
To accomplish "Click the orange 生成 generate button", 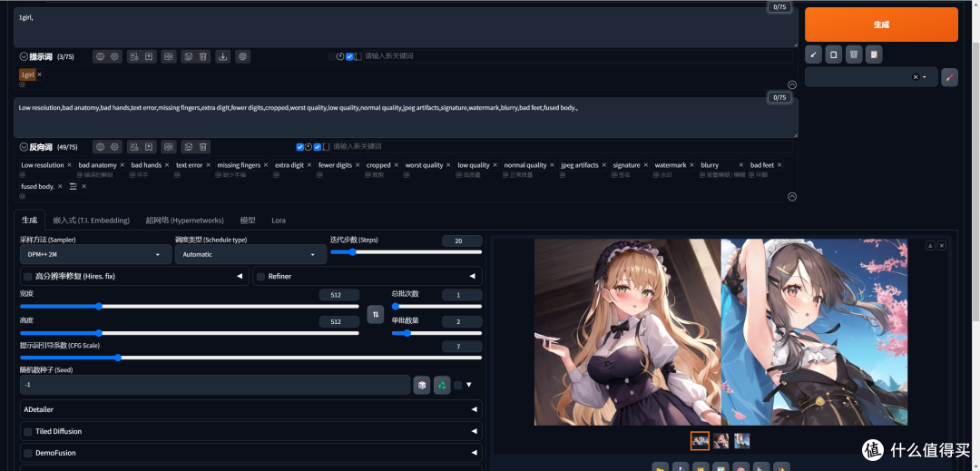I will pyautogui.click(x=881, y=25).
